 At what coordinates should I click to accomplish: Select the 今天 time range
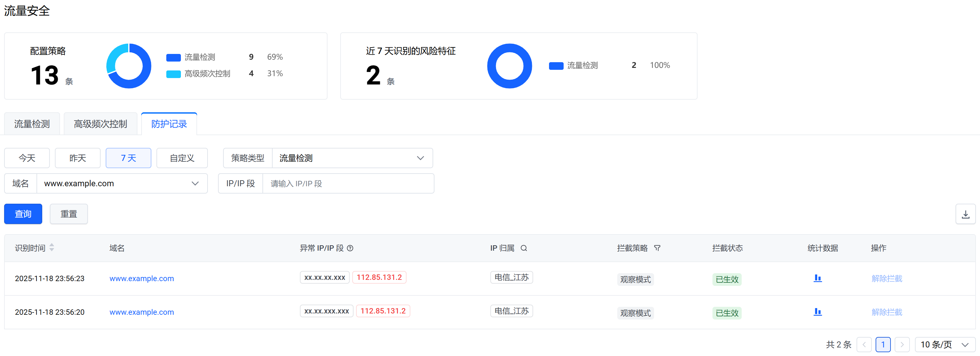27,158
